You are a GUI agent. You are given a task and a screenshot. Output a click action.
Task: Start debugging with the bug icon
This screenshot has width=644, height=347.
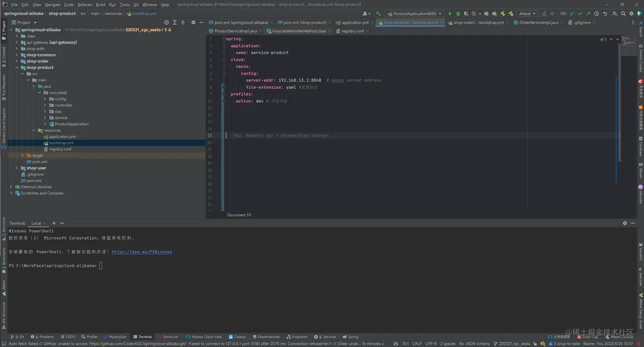pyautogui.click(x=458, y=14)
